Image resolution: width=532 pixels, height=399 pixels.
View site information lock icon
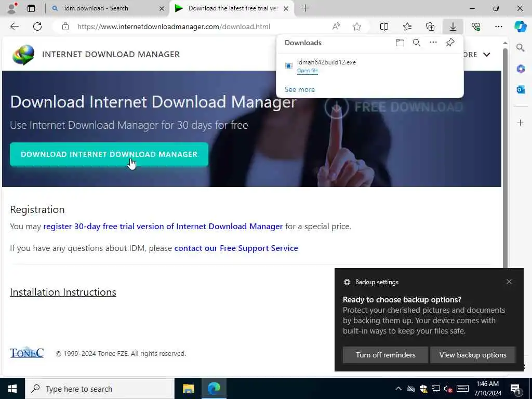click(x=65, y=26)
